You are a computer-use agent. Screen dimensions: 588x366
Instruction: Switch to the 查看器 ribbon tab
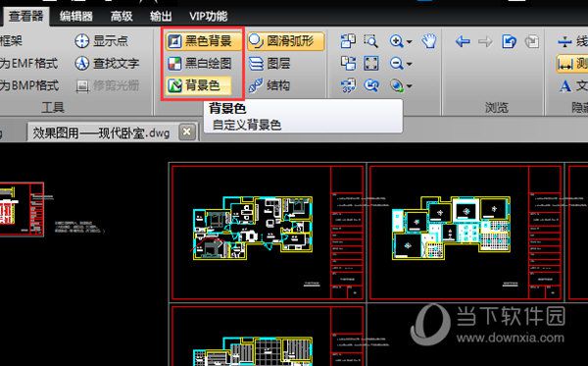click(25, 17)
